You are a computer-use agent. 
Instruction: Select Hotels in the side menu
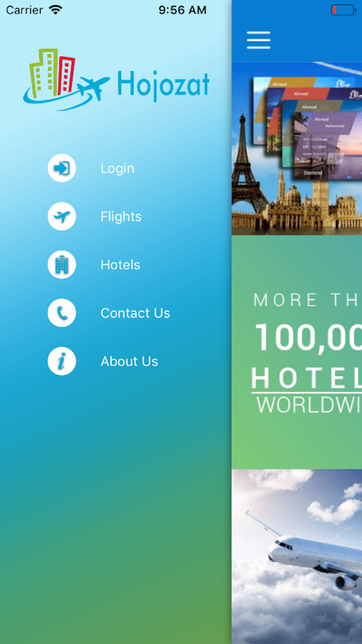(120, 265)
